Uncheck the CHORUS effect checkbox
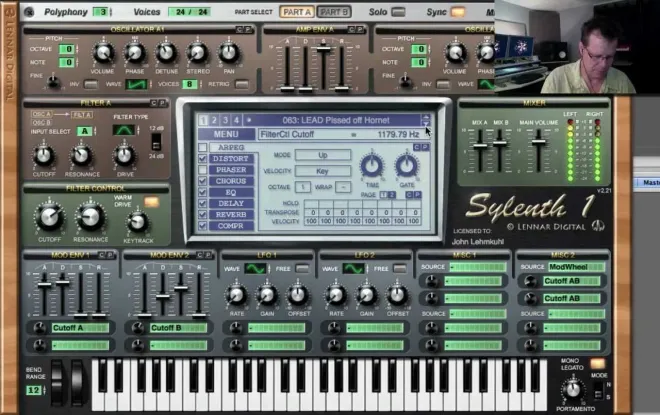The image size is (660, 415). pos(202,181)
